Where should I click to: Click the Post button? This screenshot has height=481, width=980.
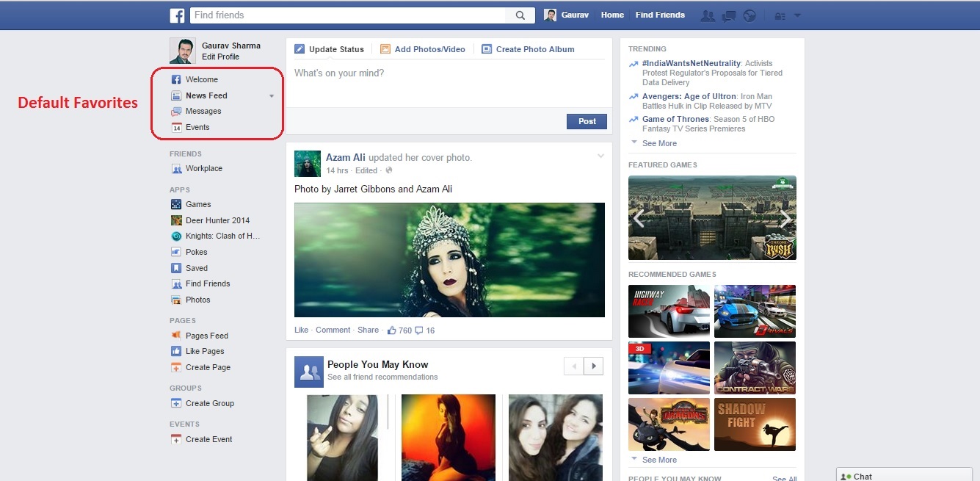(x=587, y=121)
